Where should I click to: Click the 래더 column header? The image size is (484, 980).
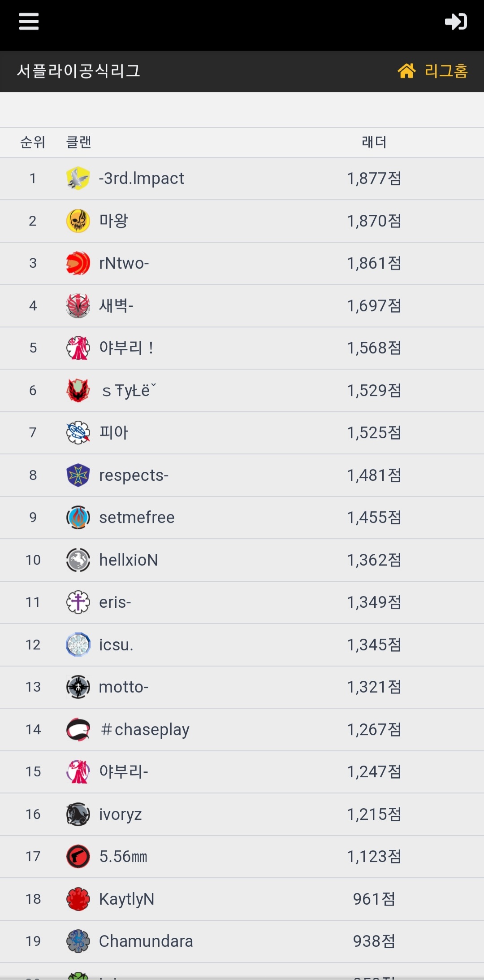tap(374, 142)
